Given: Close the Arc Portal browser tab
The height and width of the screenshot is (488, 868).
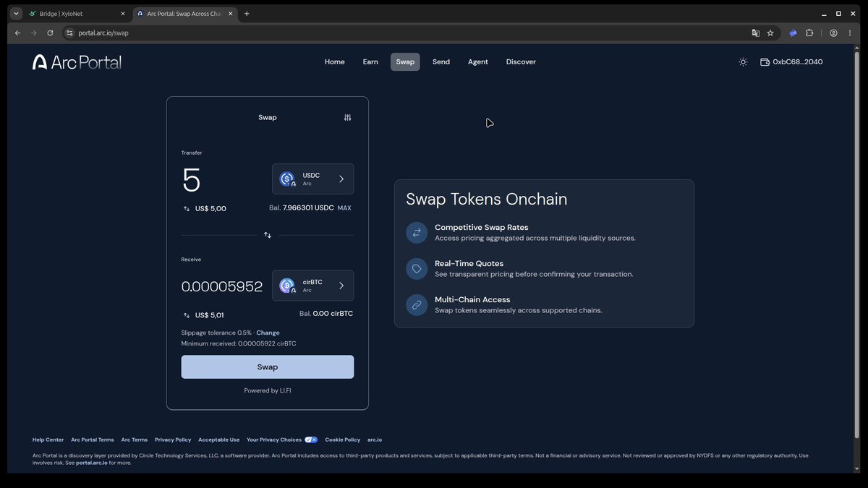Looking at the screenshot, I should point(229,14).
